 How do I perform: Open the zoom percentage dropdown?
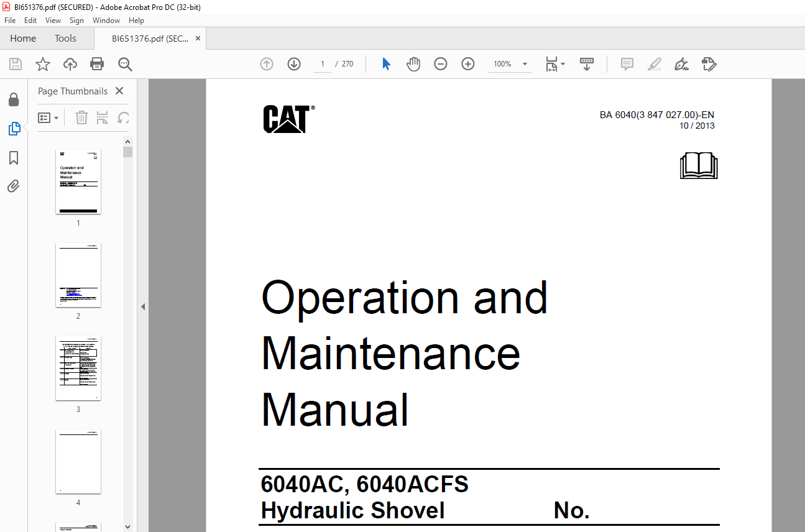525,64
